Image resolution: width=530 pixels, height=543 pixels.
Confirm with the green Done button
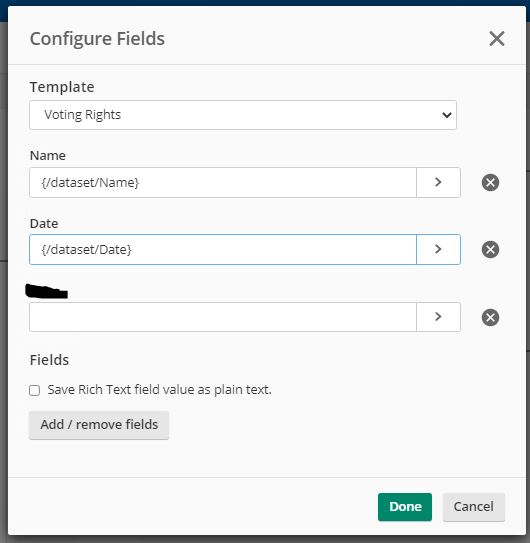tap(405, 507)
